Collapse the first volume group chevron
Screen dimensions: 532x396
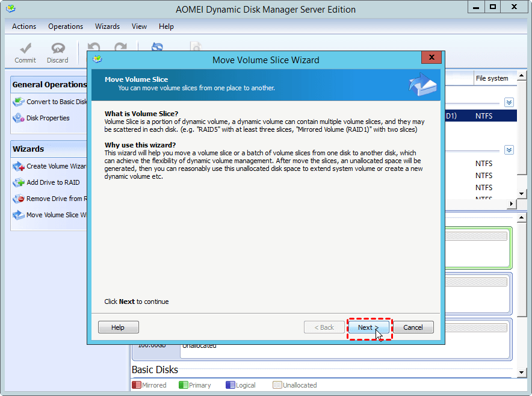tap(509, 102)
